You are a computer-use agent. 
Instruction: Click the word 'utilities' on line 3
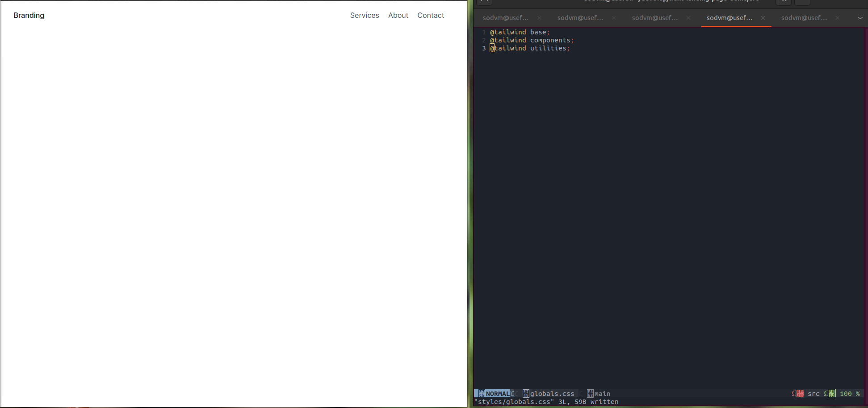click(548, 48)
